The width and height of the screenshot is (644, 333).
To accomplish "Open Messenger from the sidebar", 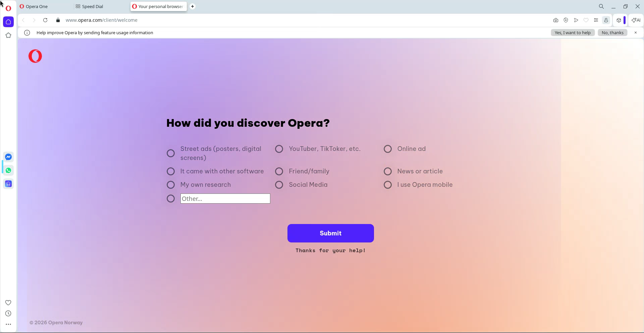I will pos(8,157).
